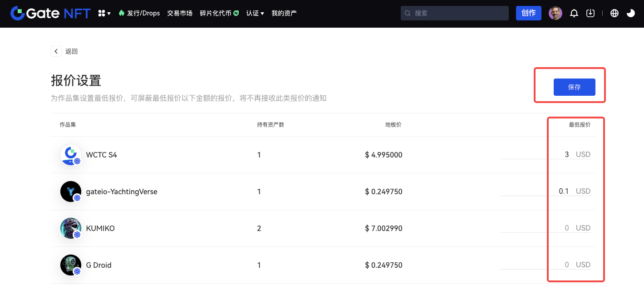The image size is (644, 285).
Task: Go to 交易市场 marketplace
Action: [180, 13]
